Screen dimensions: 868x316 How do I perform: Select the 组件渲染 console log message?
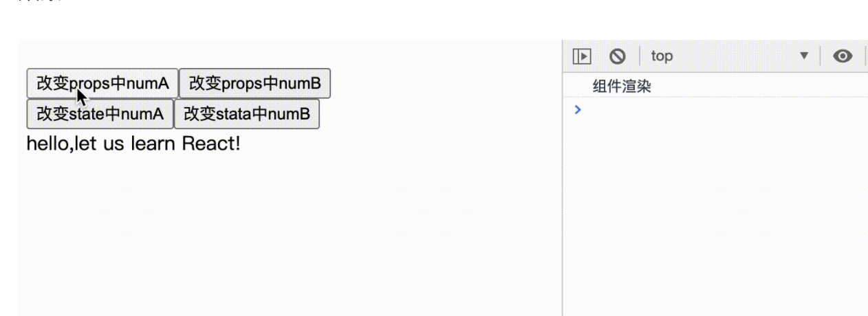click(622, 87)
